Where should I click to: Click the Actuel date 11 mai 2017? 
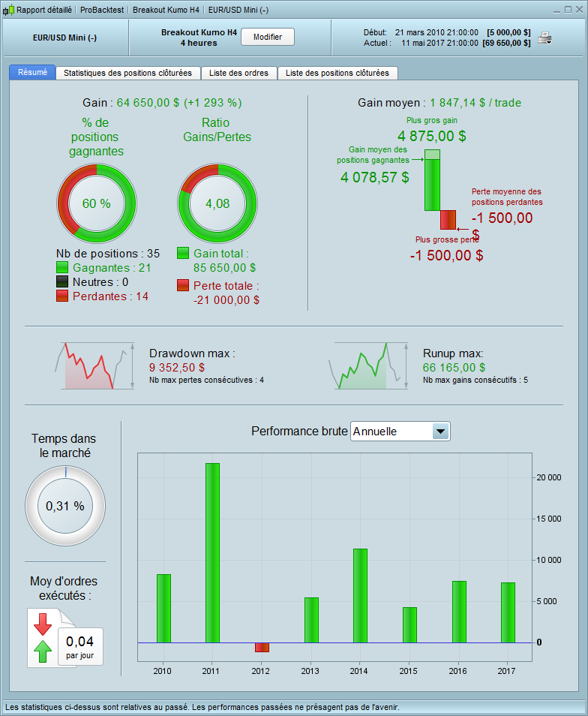coord(439,43)
